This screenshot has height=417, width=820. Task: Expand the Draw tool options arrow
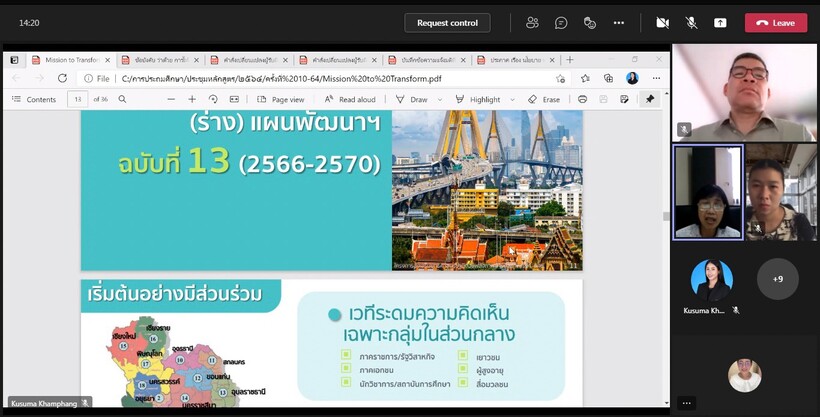pos(438,99)
